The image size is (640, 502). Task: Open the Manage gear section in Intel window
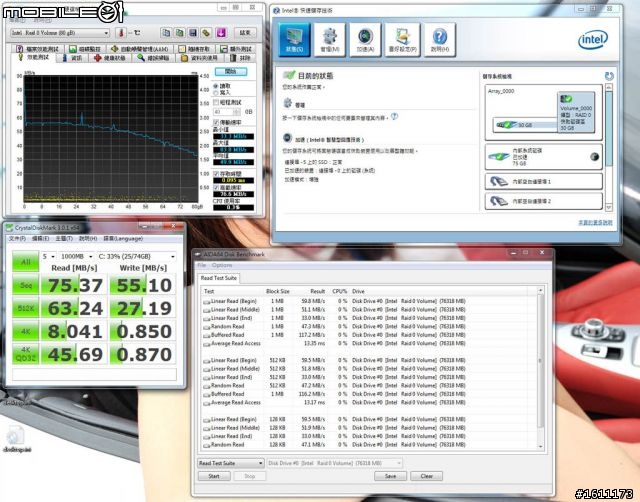pos(330,40)
